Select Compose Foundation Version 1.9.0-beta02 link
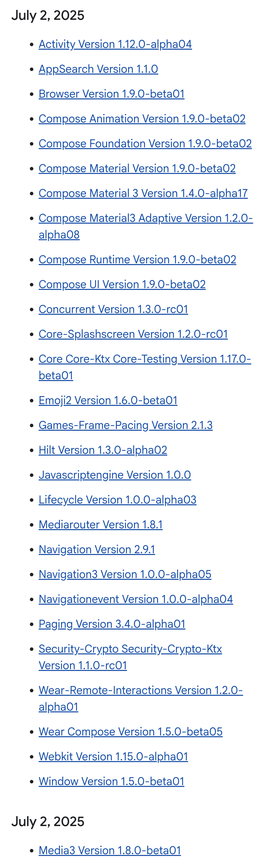Screen dimensions: 271x868 [x=145, y=144]
